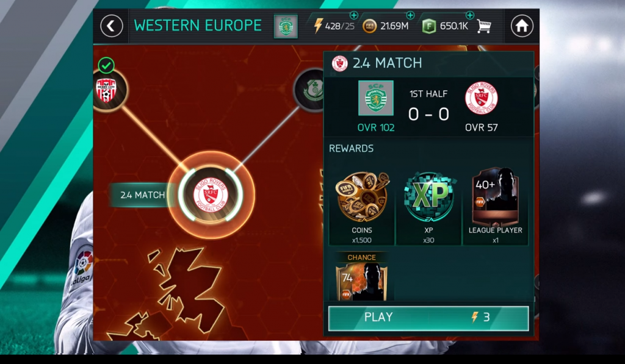Tap the lightning energy counter 428/25
The image size is (625, 364).
tap(334, 26)
